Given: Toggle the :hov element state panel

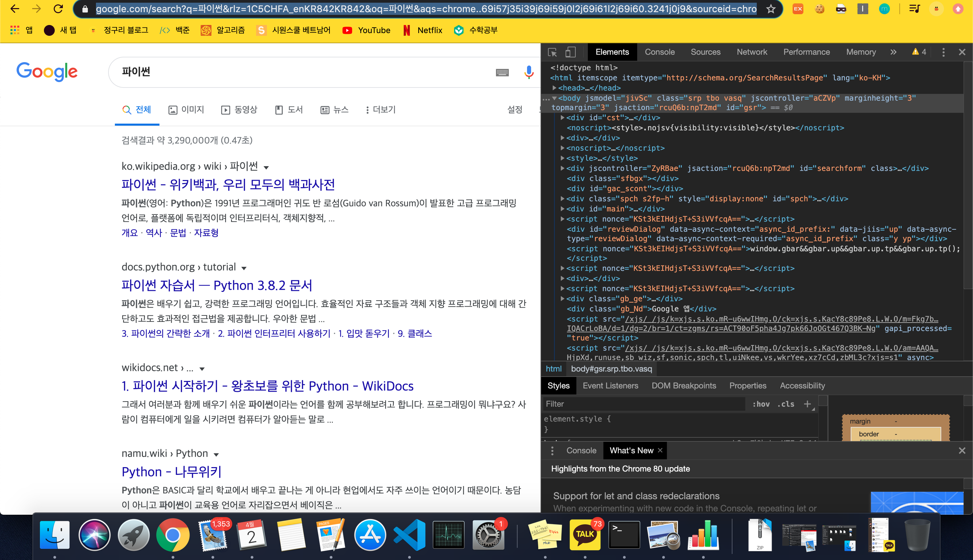Looking at the screenshot, I should (760, 404).
